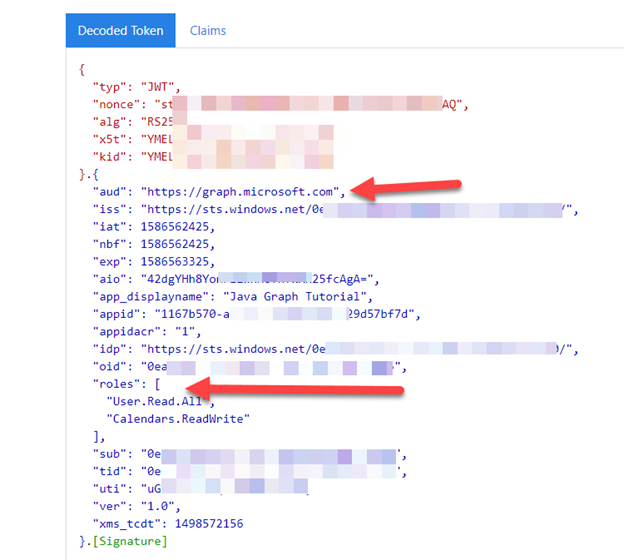The height and width of the screenshot is (560, 624).
Task: Click the Calendars.ReadWrite role entry
Action: point(178,419)
